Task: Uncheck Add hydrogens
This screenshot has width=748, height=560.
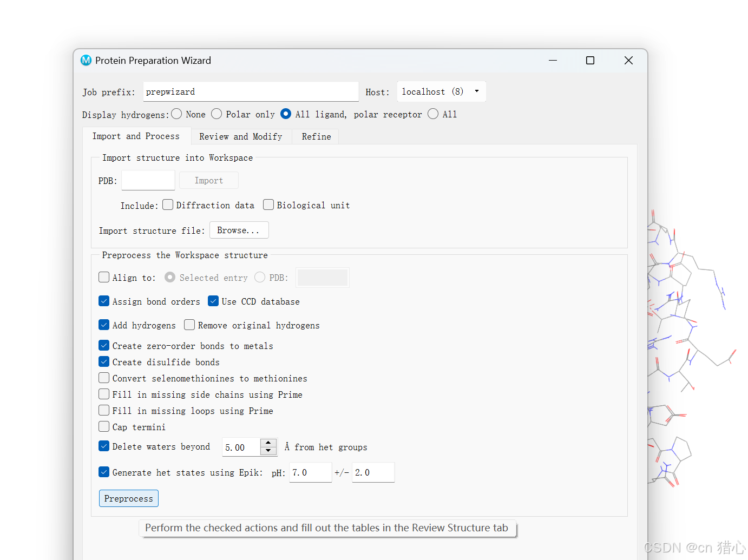Action: pos(104,325)
